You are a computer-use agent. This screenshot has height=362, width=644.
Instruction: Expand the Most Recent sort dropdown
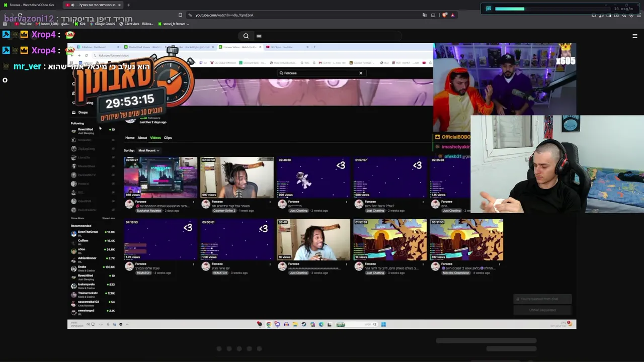[x=148, y=150]
